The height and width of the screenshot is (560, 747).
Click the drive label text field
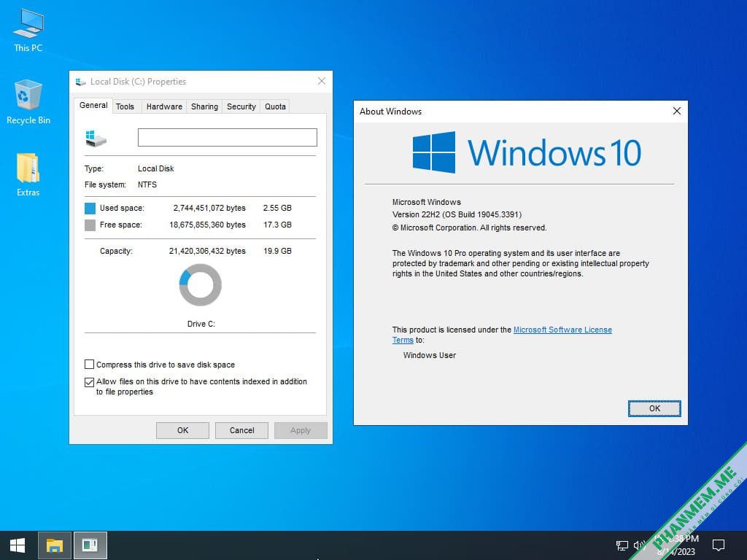[x=228, y=138]
